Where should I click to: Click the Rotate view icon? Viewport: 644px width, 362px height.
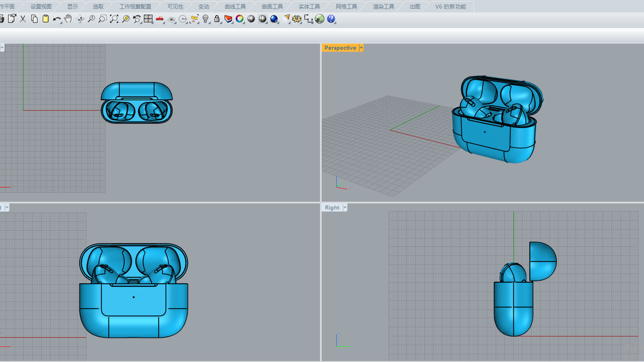[x=80, y=19]
